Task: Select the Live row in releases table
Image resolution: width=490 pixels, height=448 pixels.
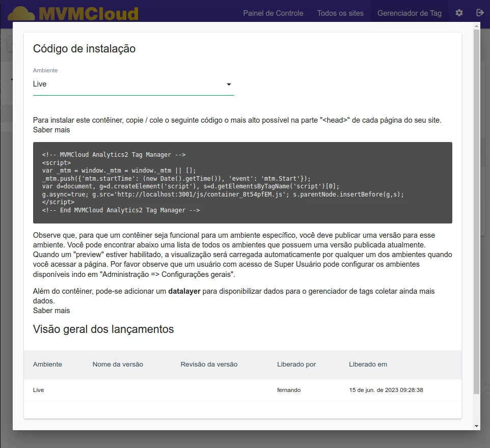Action: pyautogui.click(x=242, y=390)
